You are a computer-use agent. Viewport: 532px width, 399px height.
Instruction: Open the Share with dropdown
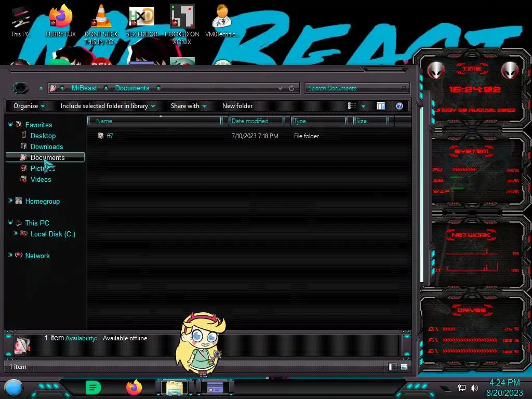pyautogui.click(x=188, y=106)
